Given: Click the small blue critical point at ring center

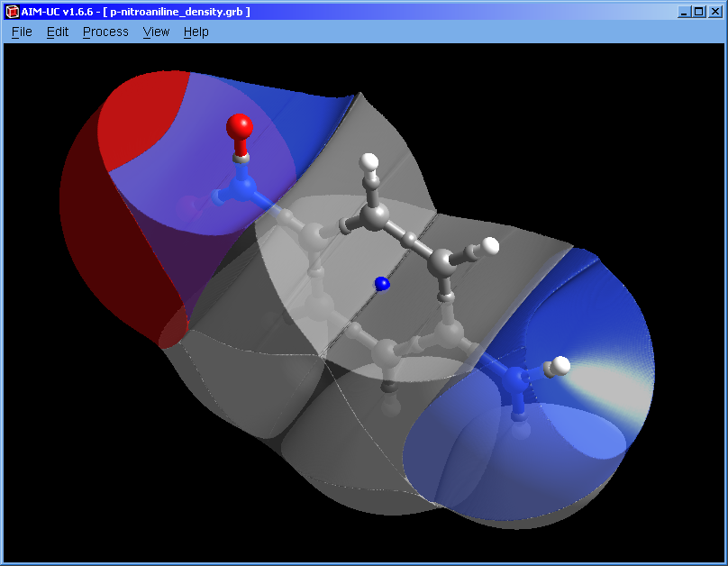Looking at the screenshot, I should click(x=382, y=284).
